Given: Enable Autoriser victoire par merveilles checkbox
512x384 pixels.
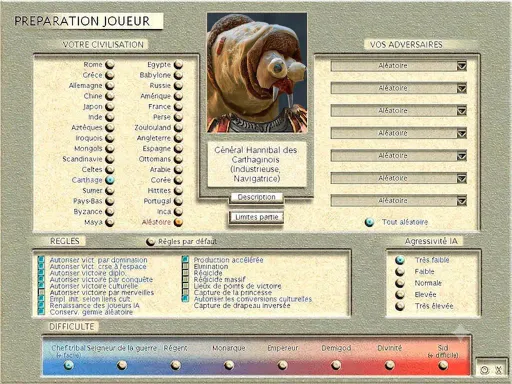Looking at the screenshot, I should [41, 292].
